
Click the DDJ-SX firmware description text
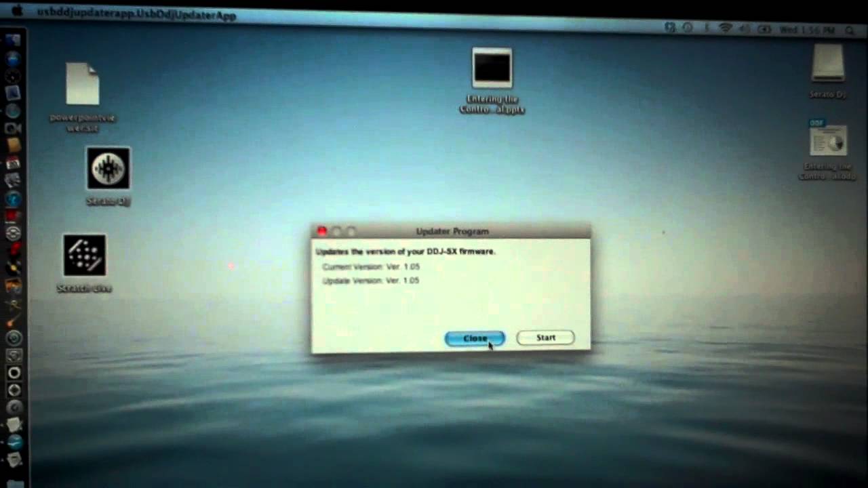tap(406, 251)
